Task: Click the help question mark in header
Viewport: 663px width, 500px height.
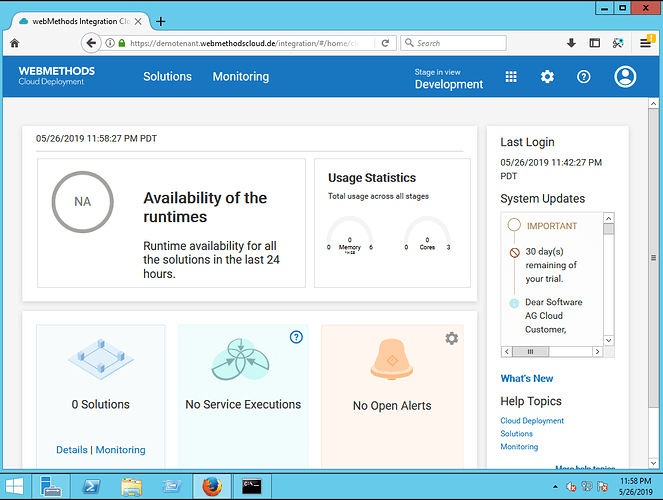Action: 584,77
